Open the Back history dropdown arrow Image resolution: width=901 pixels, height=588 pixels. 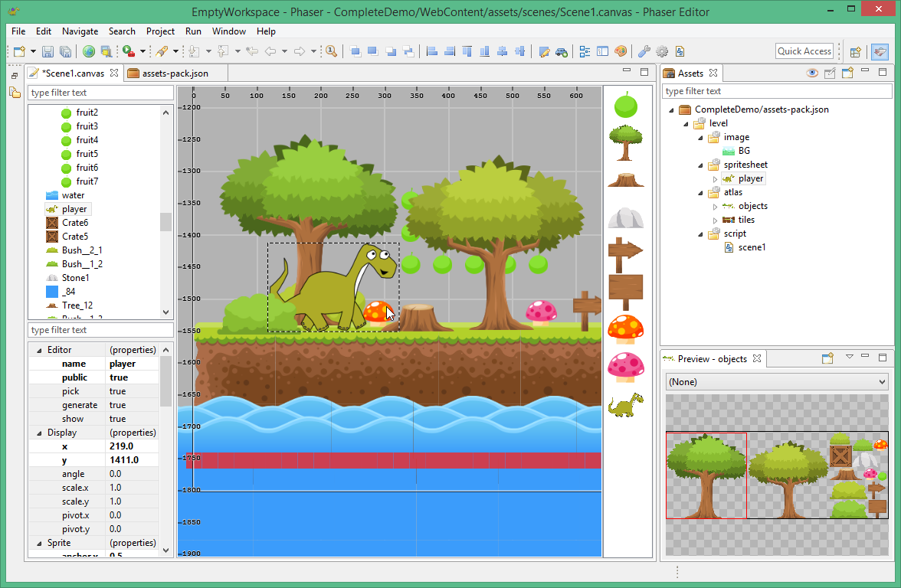coord(284,52)
